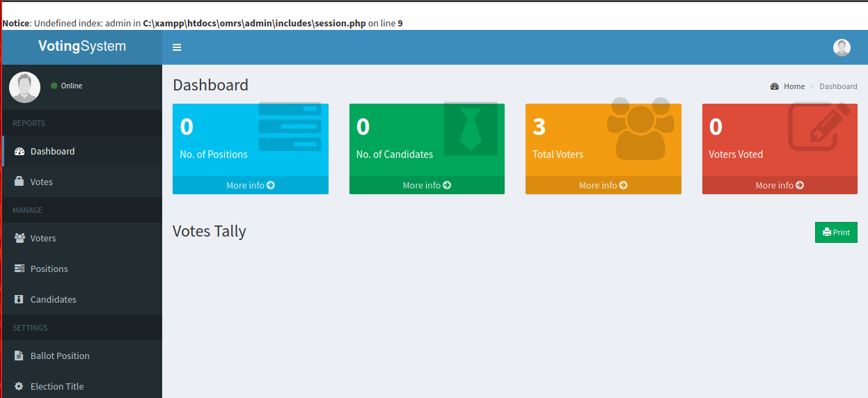Click the Election Title gear icon

(19, 386)
